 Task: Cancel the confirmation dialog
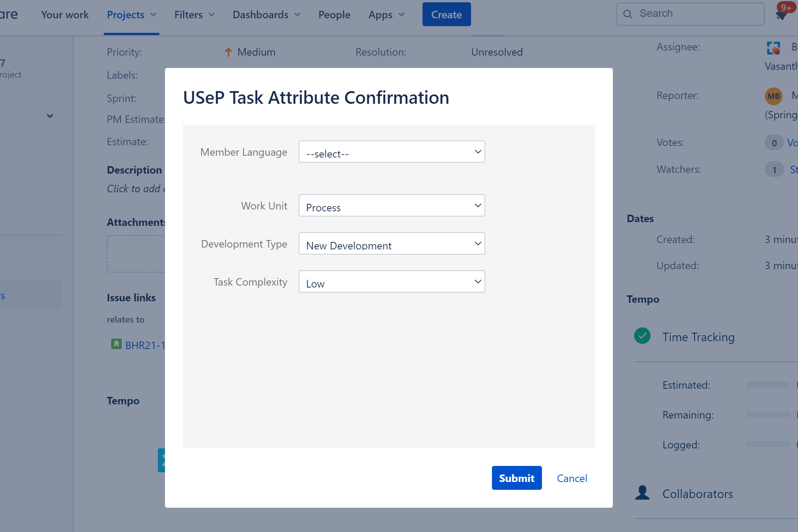(x=572, y=478)
